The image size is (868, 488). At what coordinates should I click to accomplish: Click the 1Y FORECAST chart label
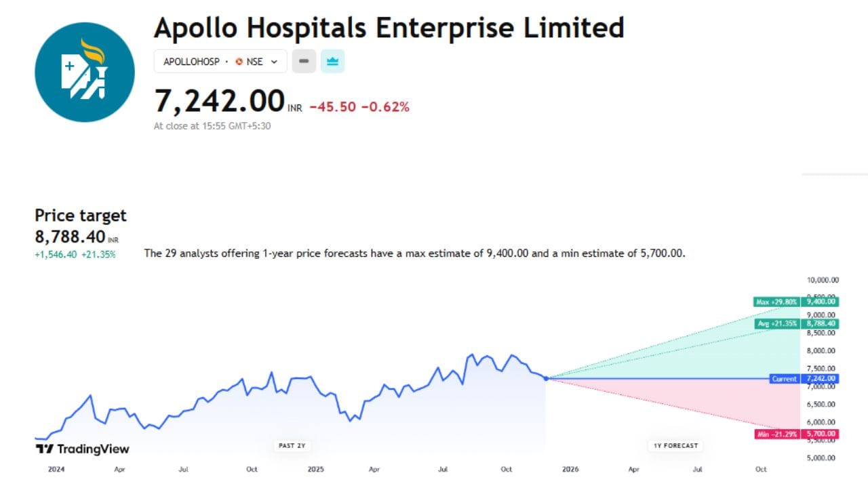click(675, 445)
